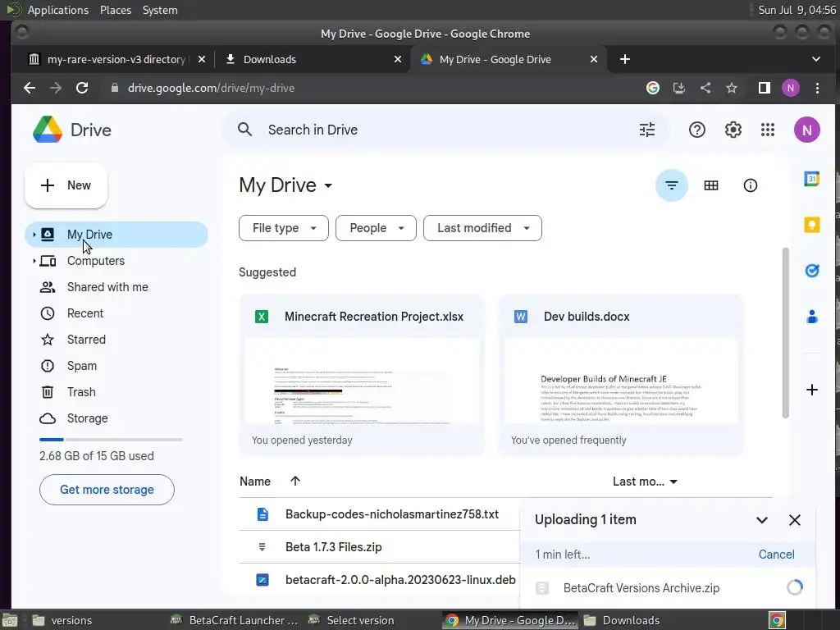
Task: Click Google icon in address bar
Action: pyautogui.click(x=652, y=88)
